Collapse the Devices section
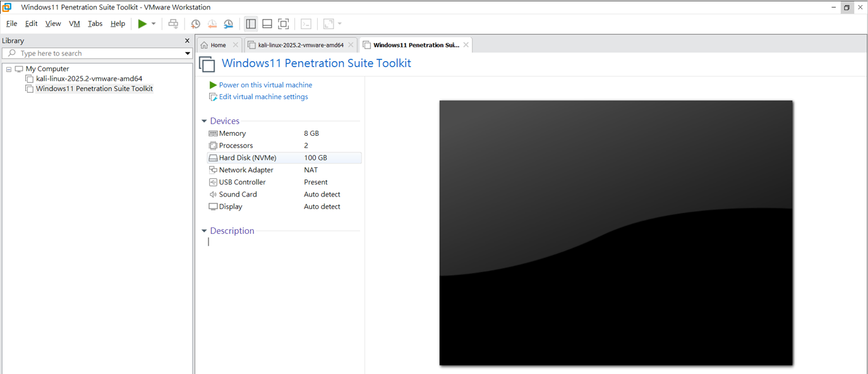Viewport: 868px width, 374px height. point(204,121)
